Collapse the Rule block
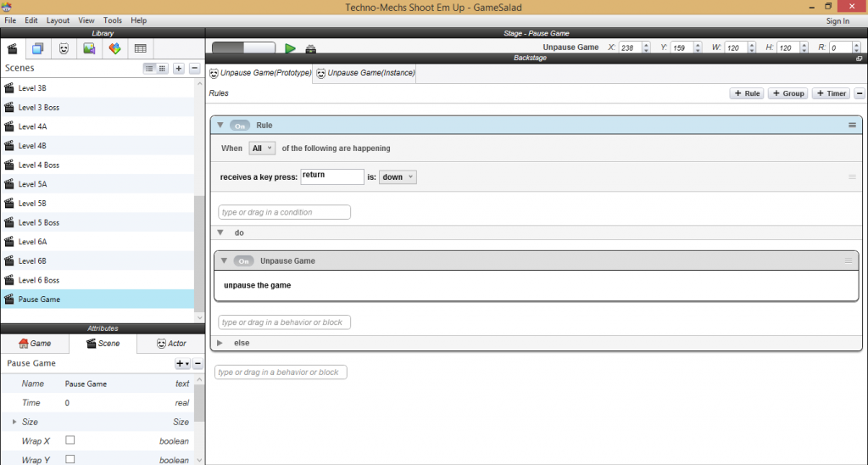 point(220,126)
